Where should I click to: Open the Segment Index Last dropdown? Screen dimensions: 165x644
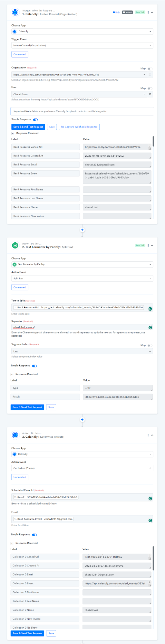point(82,351)
